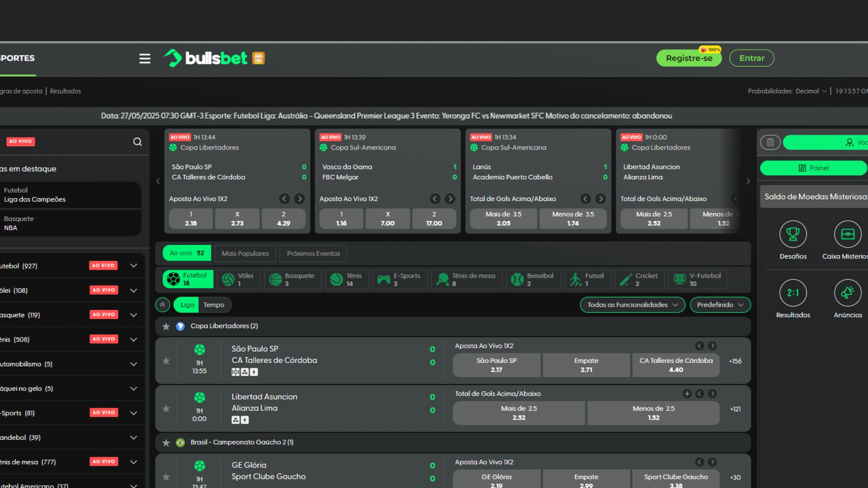This screenshot has width=868, height=488.
Task: Favorite the São Paulo SP match star
Action: tap(166, 361)
